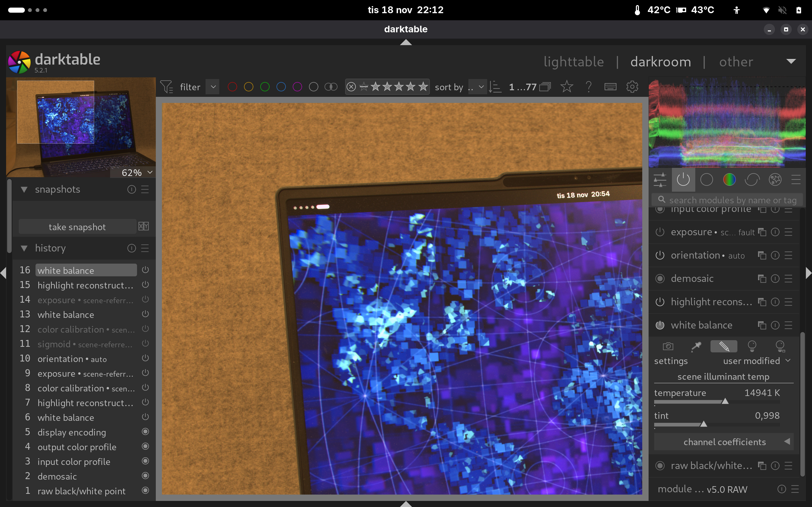This screenshot has width=812, height=507.
Task: Select the camera white balance icon
Action: (x=668, y=346)
